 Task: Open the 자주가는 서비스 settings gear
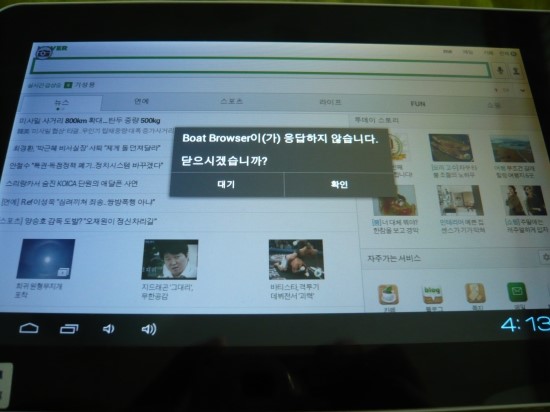[x=545, y=257]
